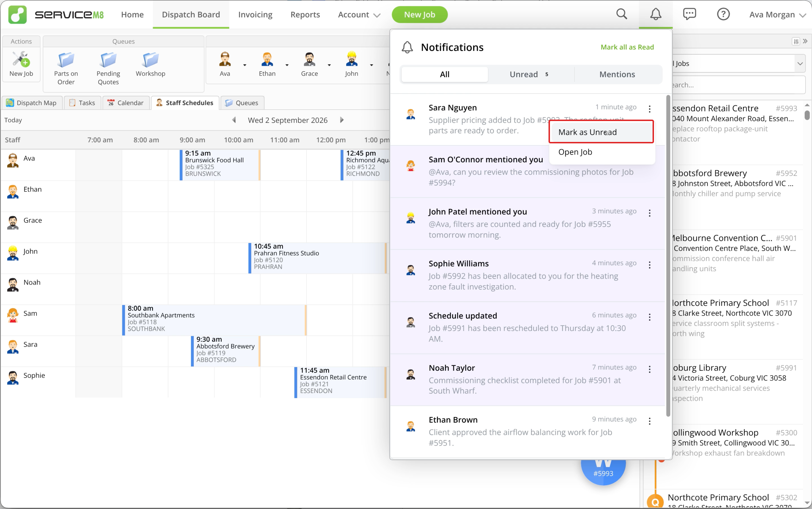
Task: Open the Reports tab
Action: point(305,15)
